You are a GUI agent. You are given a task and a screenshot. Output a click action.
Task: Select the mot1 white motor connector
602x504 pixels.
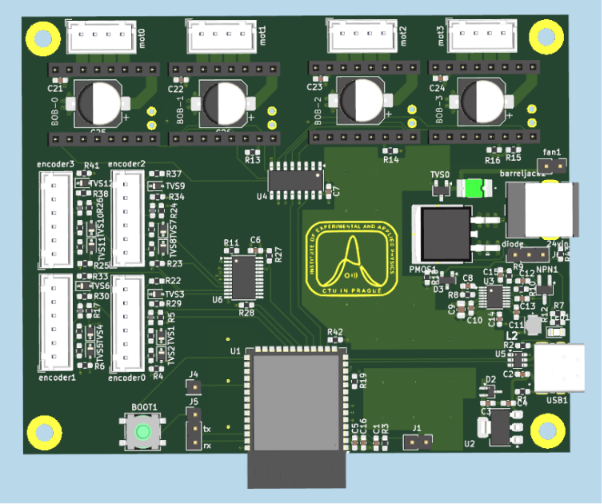click(x=222, y=36)
